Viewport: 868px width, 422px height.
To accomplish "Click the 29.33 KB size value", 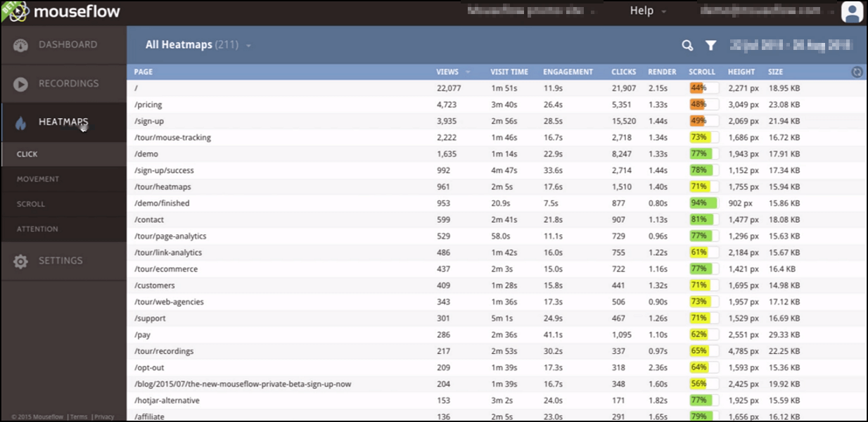I will coord(784,335).
